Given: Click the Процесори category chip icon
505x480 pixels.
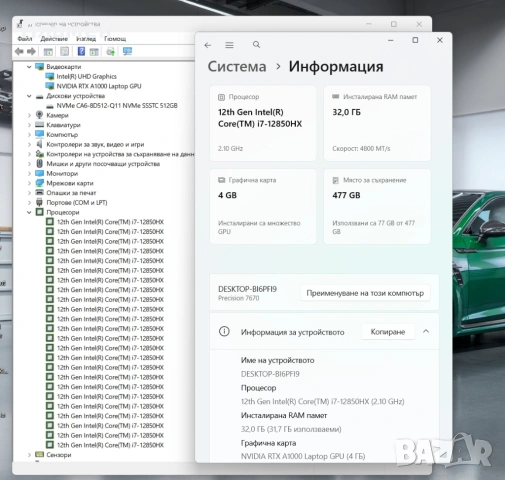Looking at the screenshot, I should pyautogui.click(x=40, y=212).
